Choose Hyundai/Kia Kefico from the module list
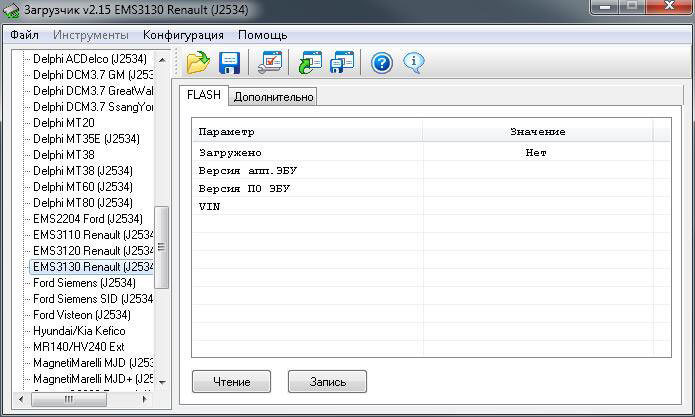This screenshot has height=417, width=695. (79, 331)
